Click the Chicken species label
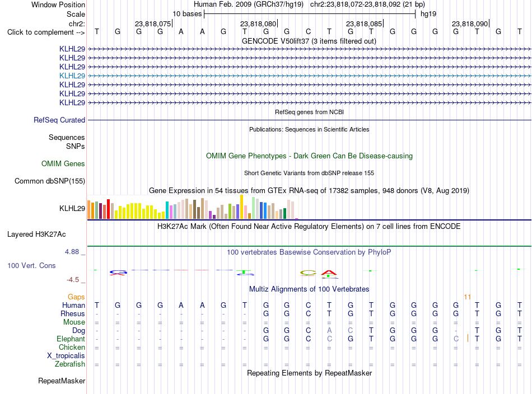532x394 pixels. tap(72, 347)
